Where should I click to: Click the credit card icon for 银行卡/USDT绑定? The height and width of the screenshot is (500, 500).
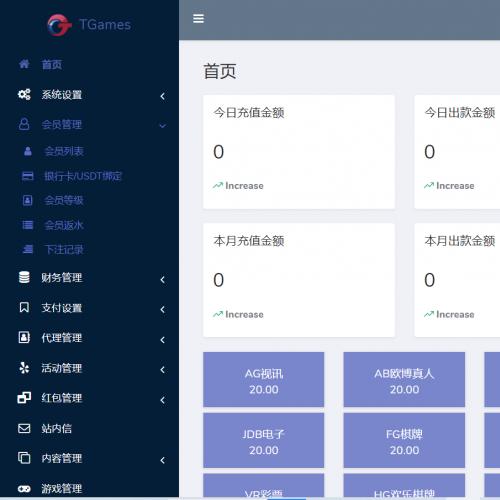[28, 176]
